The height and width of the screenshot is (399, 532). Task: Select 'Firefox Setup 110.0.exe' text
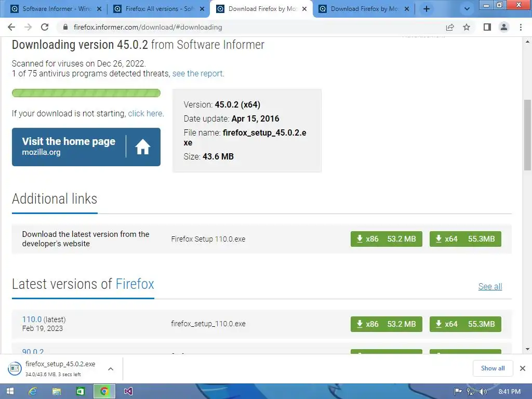pyautogui.click(x=208, y=239)
